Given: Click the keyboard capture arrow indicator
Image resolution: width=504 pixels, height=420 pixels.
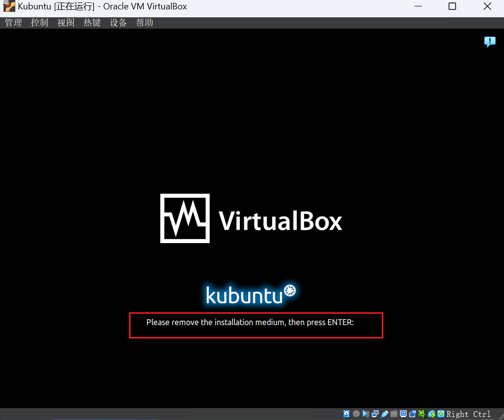Looking at the screenshot, I should click(x=441, y=414).
